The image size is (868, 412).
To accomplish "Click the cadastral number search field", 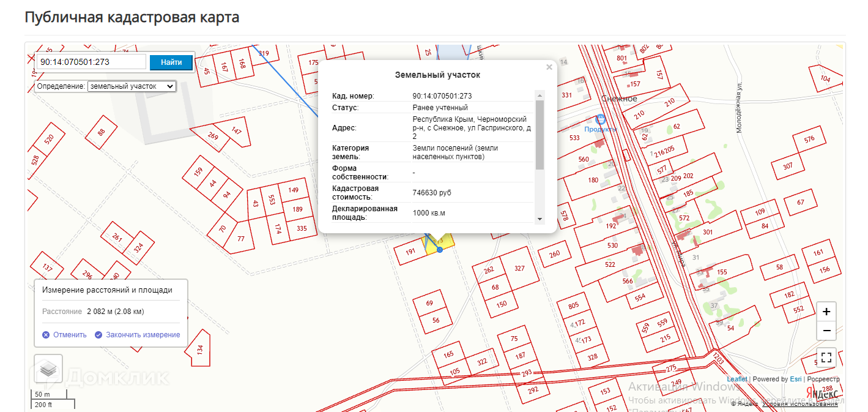I will point(92,62).
